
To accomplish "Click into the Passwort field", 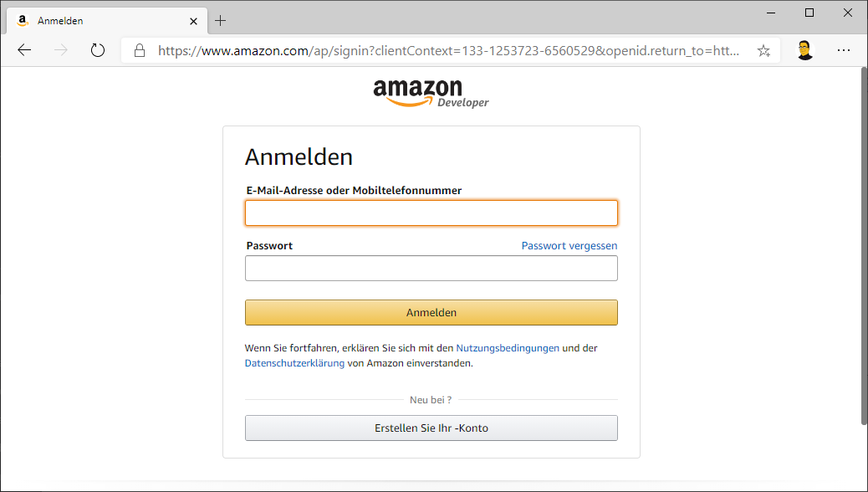I will click(x=431, y=269).
